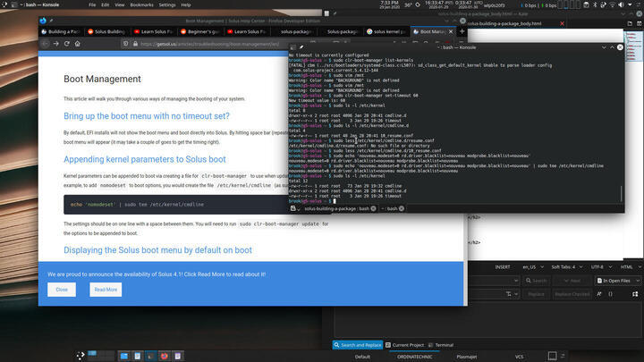This screenshot has width=644, height=362.
Task: Open the View menu
Action: click(120, 5)
